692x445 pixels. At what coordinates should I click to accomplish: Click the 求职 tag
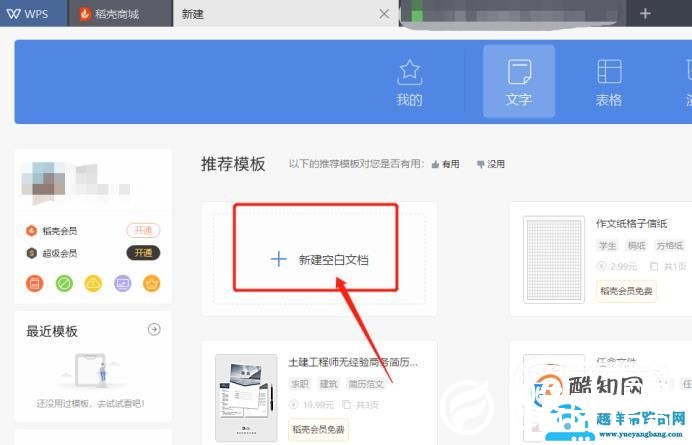[x=300, y=384]
